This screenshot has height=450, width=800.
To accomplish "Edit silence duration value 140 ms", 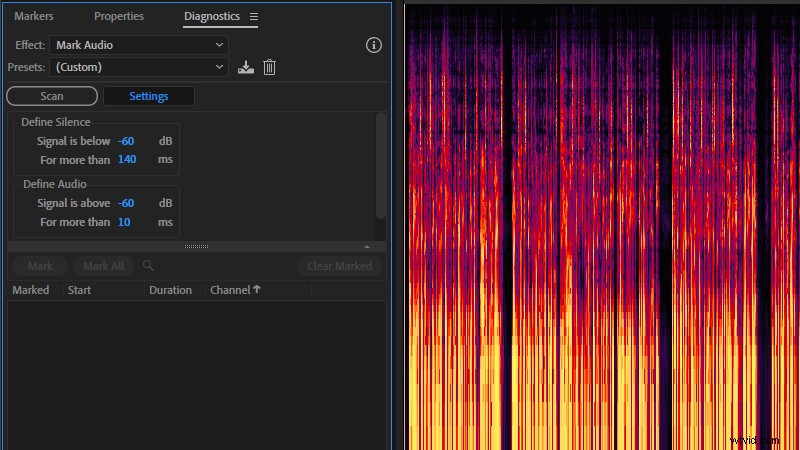I will [x=127, y=160].
